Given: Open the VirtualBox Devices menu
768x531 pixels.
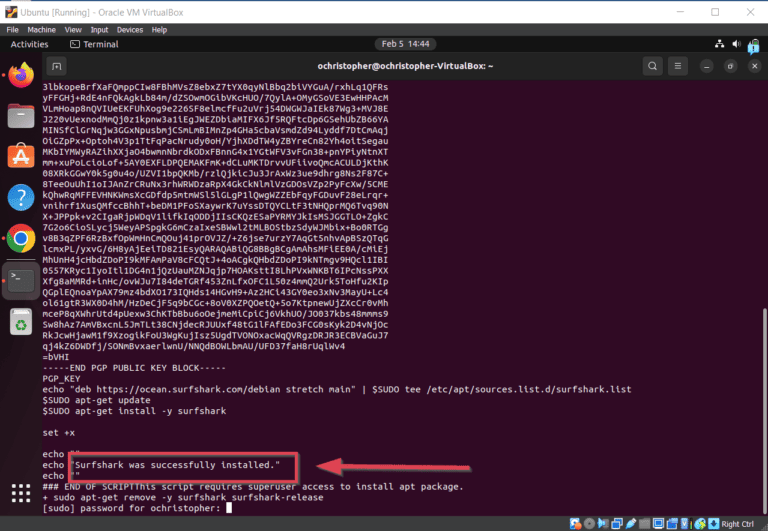Looking at the screenshot, I should (x=130, y=30).
